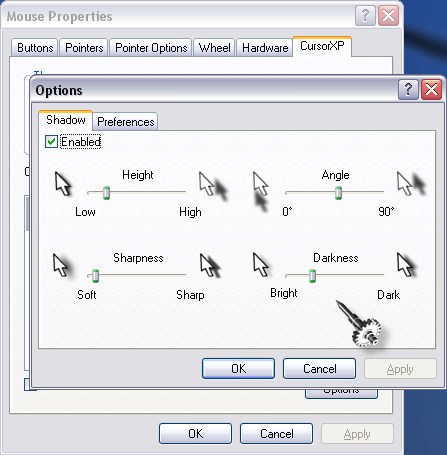
Task: Click the soft sharpness cursor preview icon
Action: (x=61, y=265)
